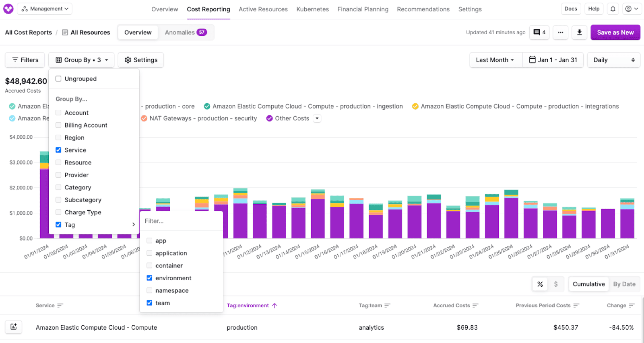Check the app tag checkbox

coord(149,240)
